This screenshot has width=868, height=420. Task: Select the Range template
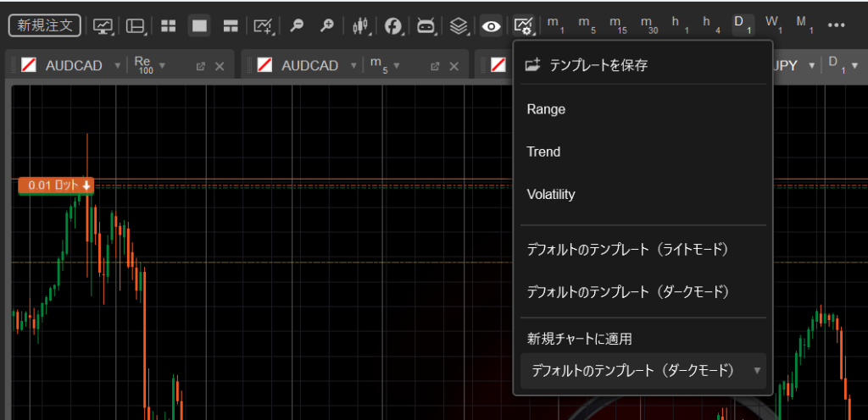pos(546,109)
